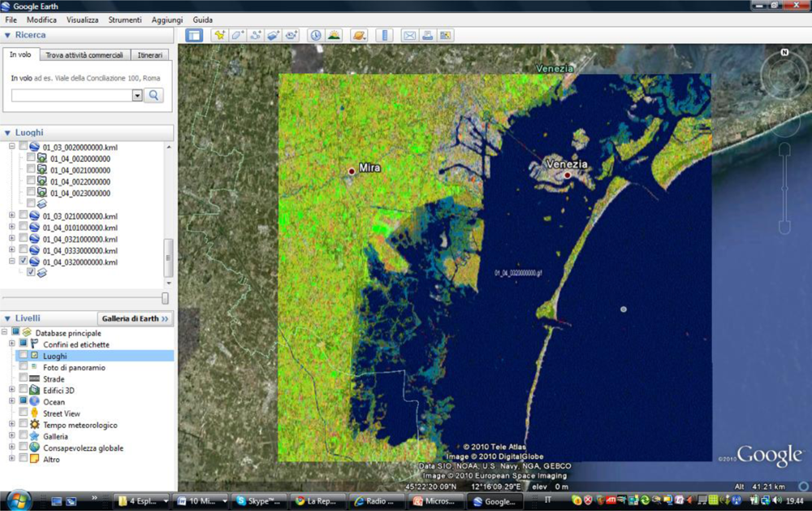The width and height of the screenshot is (812, 511).
Task: Select the add path tool
Action: [256, 35]
